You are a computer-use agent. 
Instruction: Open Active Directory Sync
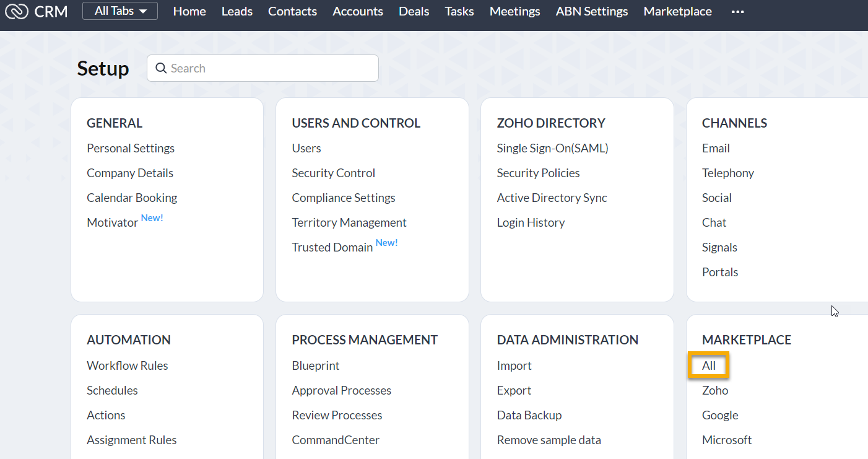tap(552, 198)
